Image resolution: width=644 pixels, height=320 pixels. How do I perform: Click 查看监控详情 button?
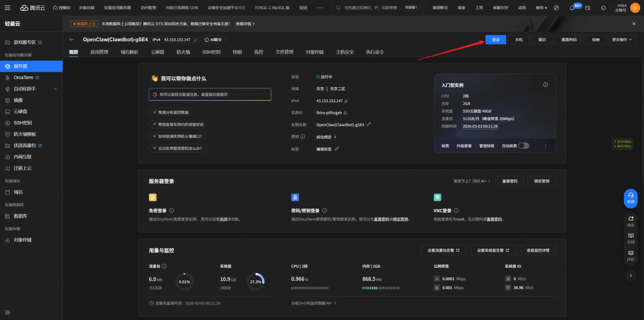(x=538, y=250)
